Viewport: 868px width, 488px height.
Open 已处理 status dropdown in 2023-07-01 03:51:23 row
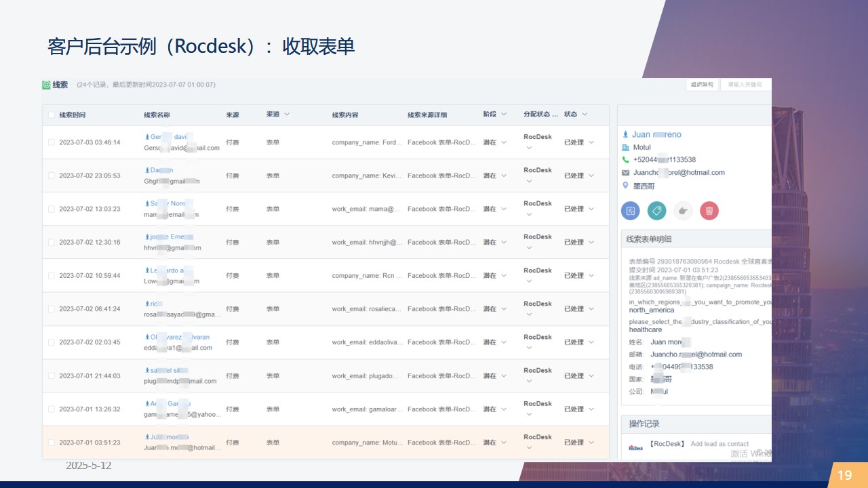(x=591, y=443)
